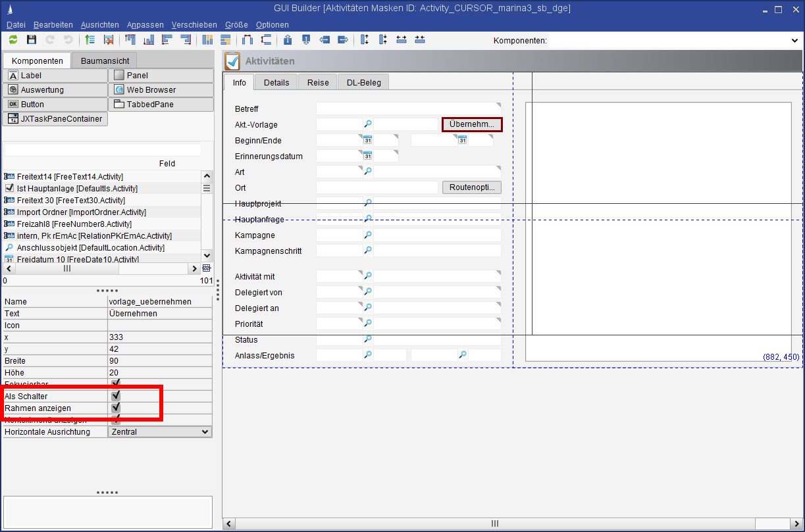Toggle Ist Hauptanlage checkbox in field list
Viewport: 805px width, 532px height.
(9, 188)
